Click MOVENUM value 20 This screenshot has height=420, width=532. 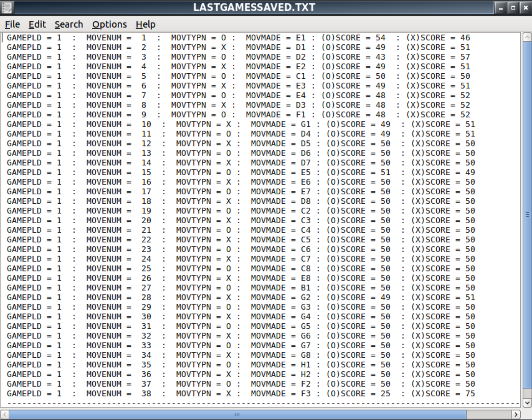[x=146, y=221]
